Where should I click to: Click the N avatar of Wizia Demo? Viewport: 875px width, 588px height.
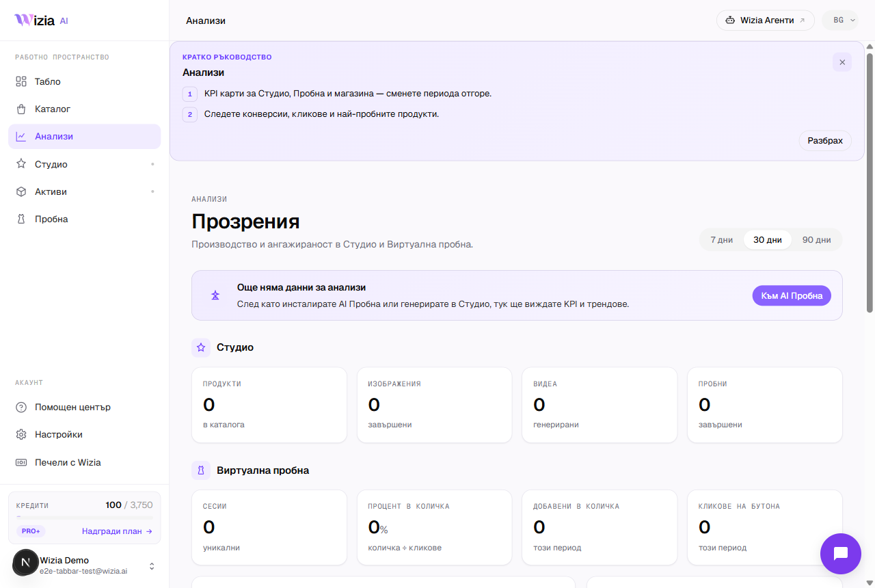coord(25,562)
